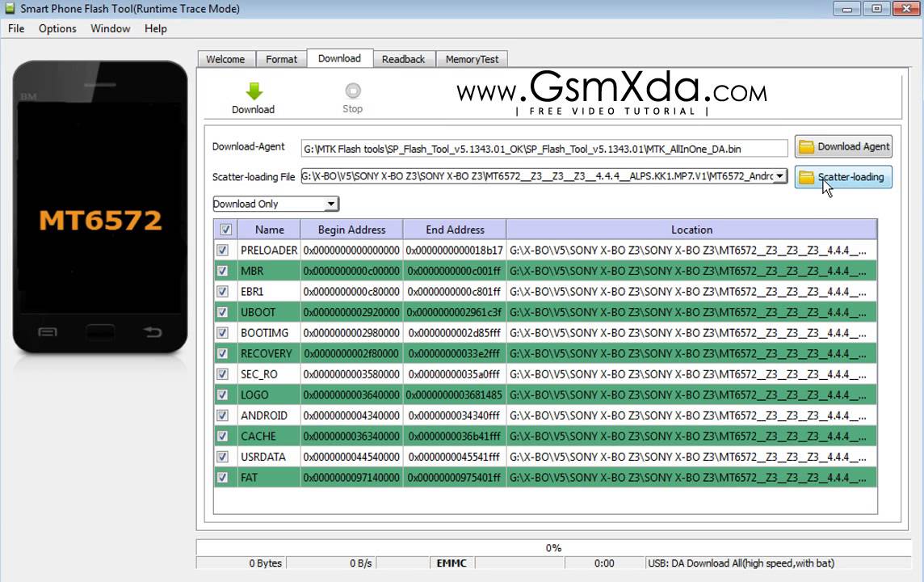Expand the Scatter-loading File path dropdown
This screenshot has width=924, height=582.
tap(779, 175)
